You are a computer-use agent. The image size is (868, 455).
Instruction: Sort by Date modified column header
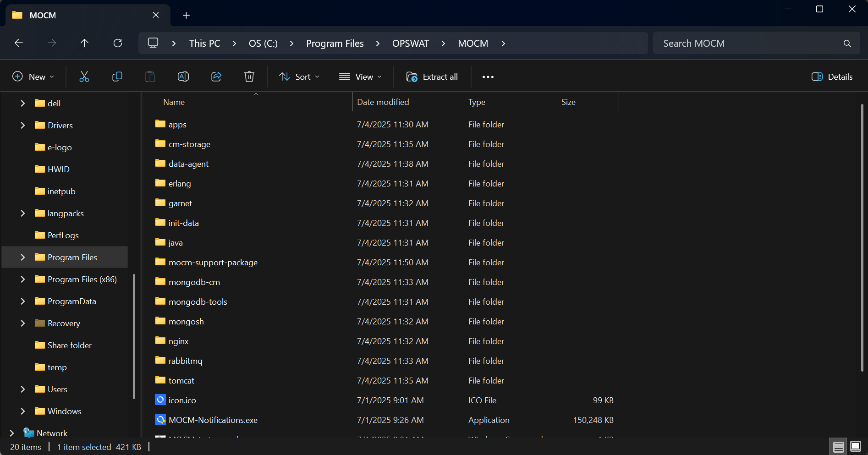(383, 102)
